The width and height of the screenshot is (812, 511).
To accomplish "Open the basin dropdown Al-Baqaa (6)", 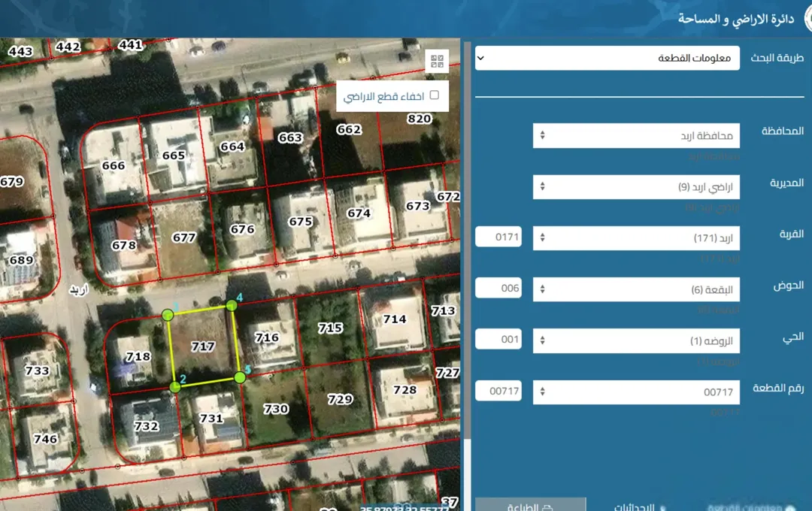I will coord(636,289).
